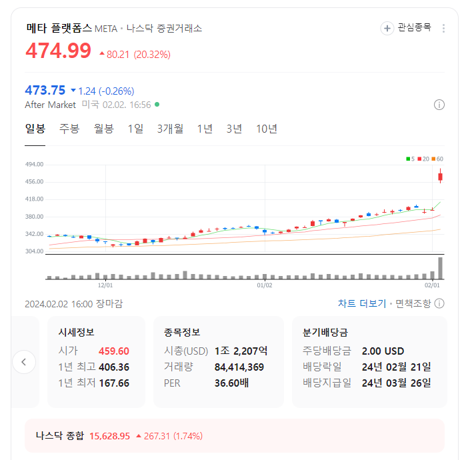Click 주당배당금 value 2.00 USD
The height and width of the screenshot is (460, 476).
tap(383, 351)
